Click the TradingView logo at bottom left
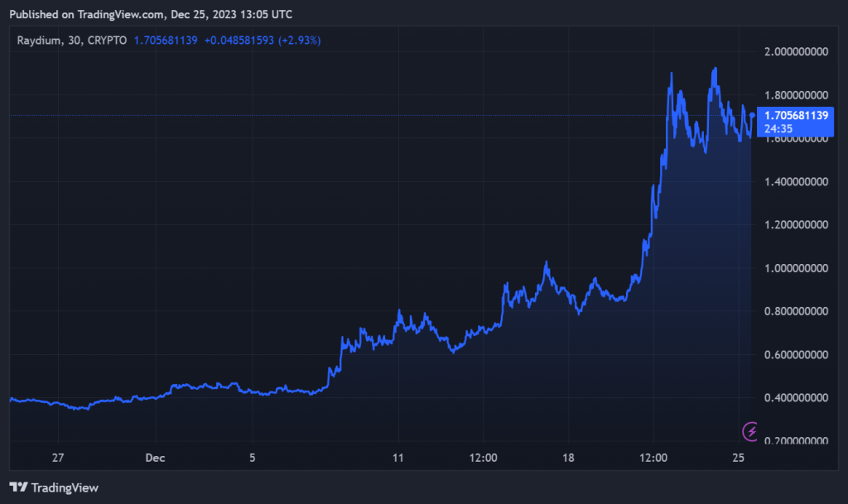The height and width of the screenshot is (504, 848). point(54,487)
